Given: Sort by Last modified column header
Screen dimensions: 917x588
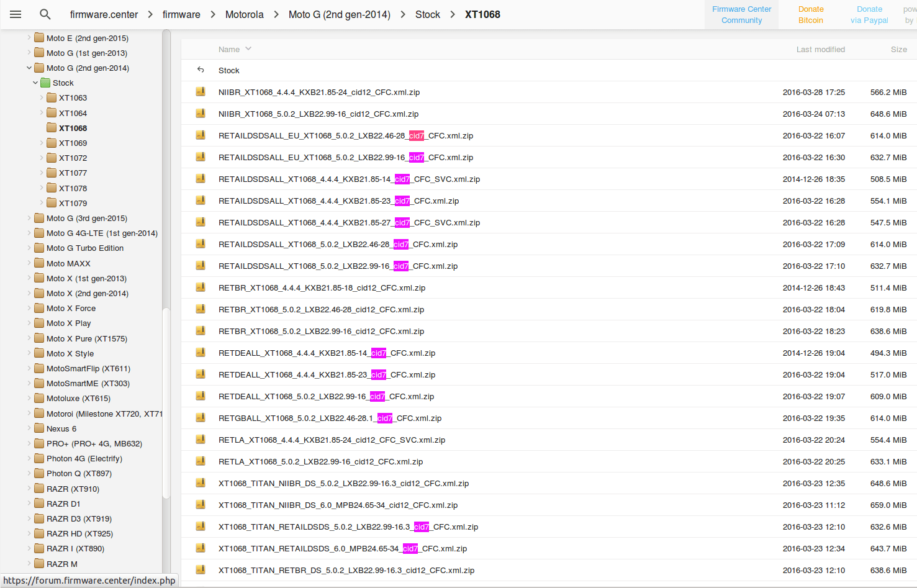Looking at the screenshot, I should click(821, 49).
